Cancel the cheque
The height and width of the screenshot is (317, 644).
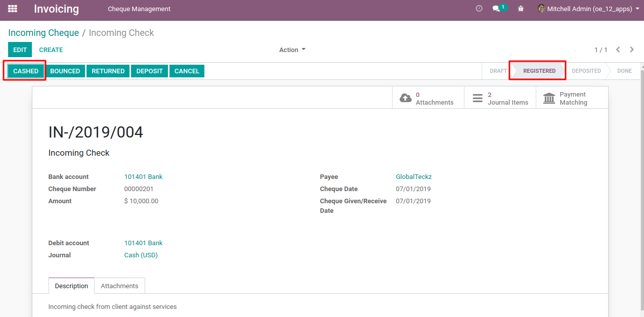coord(187,71)
